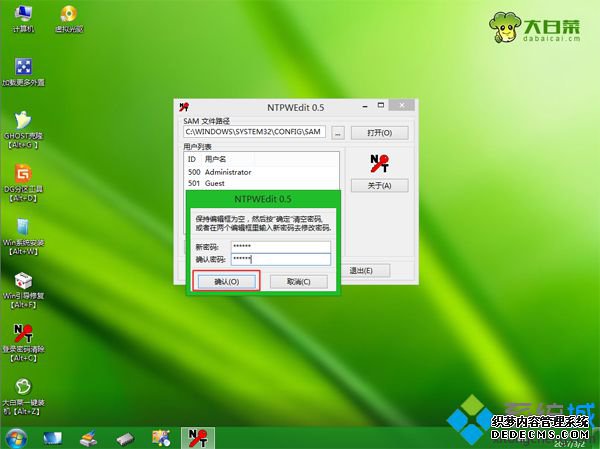The height and width of the screenshot is (449, 600).
Task: Click the browse '...' button for SAM path
Action: 338,133
